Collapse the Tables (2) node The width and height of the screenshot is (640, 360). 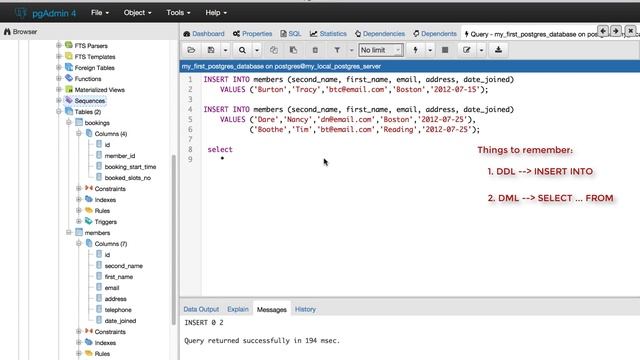[x=59, y=111]
